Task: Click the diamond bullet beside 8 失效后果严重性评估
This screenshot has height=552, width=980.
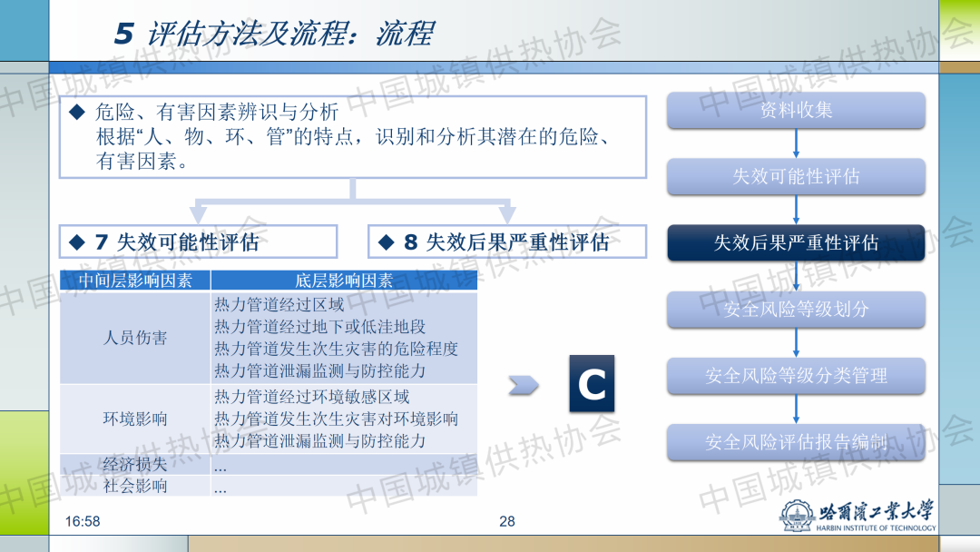Action: click(386, 242)
